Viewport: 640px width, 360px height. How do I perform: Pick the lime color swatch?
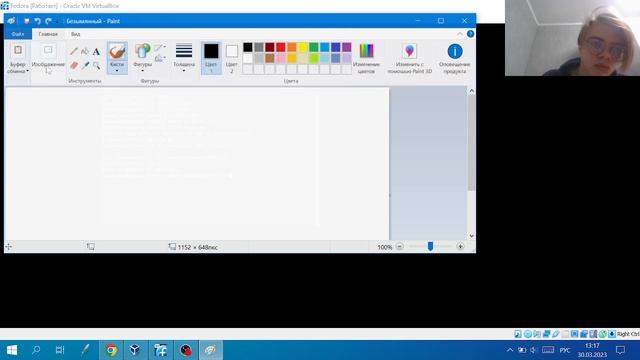314,58
